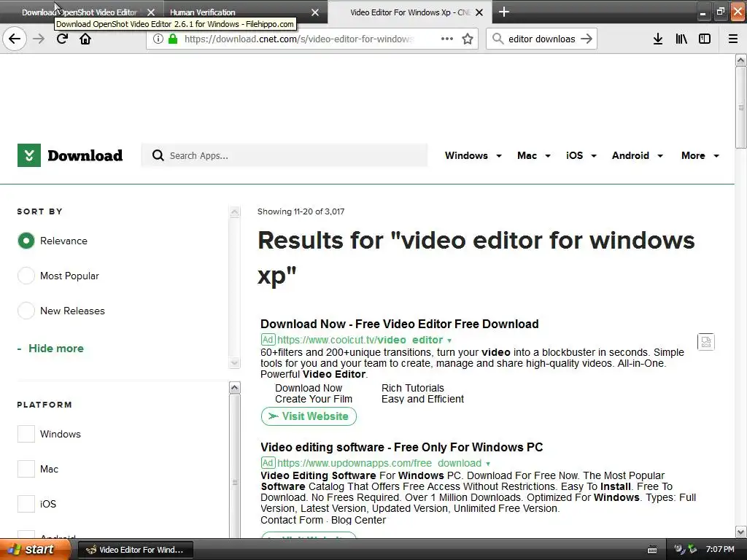The width and height of the screenshot is (747, 560).
Task: Select the Video Editor For Windows Xp tab
Action: pos(410,12)
